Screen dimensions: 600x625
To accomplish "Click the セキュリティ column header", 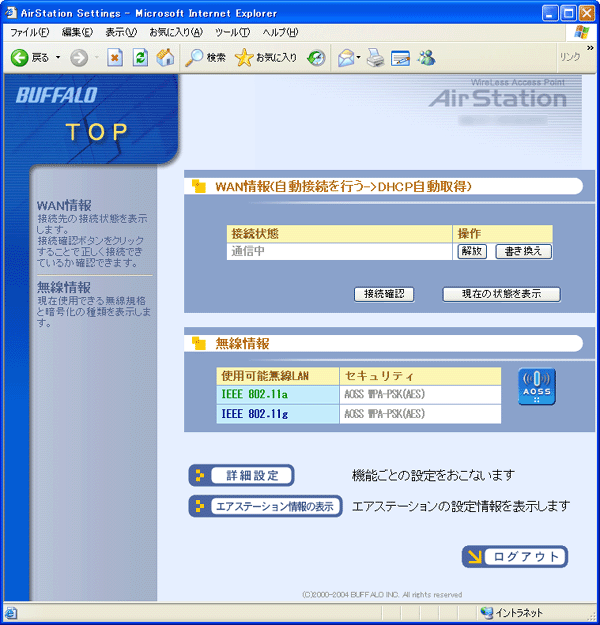I will [x=421, y=376].
